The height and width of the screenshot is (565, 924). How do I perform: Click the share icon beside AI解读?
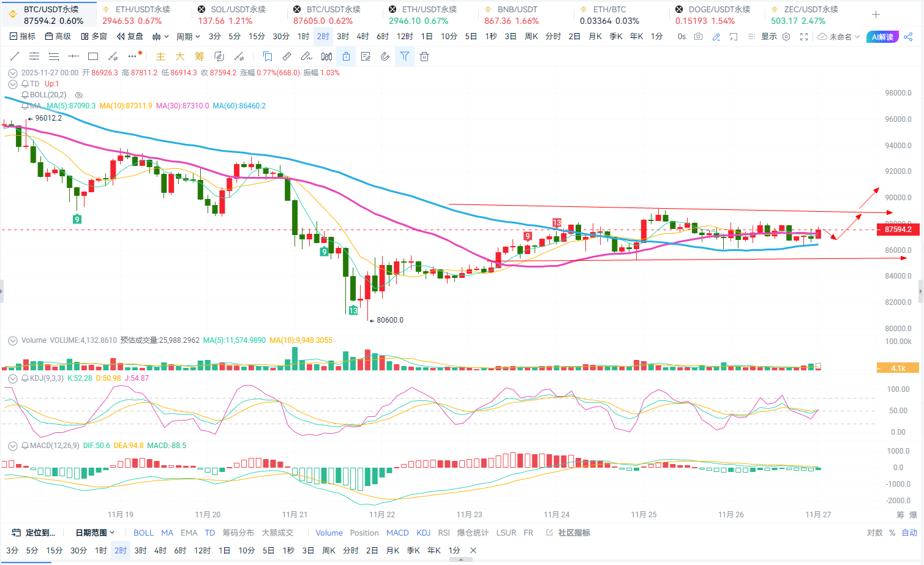pos(908,37)
